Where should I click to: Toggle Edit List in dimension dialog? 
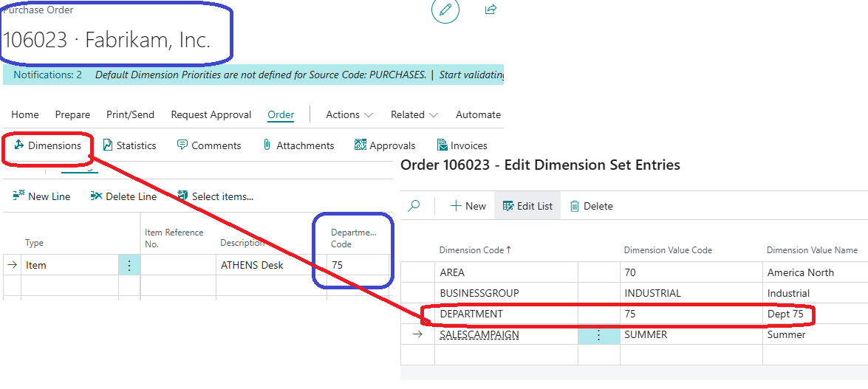(527, 206)
